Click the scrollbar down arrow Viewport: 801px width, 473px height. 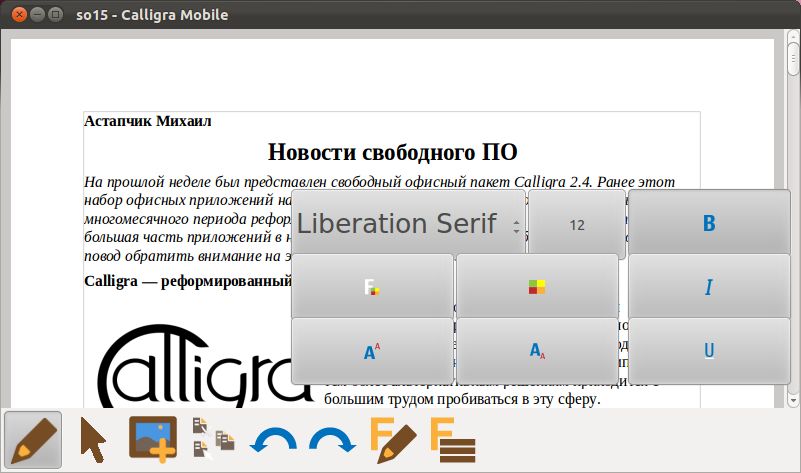point(793,401)
